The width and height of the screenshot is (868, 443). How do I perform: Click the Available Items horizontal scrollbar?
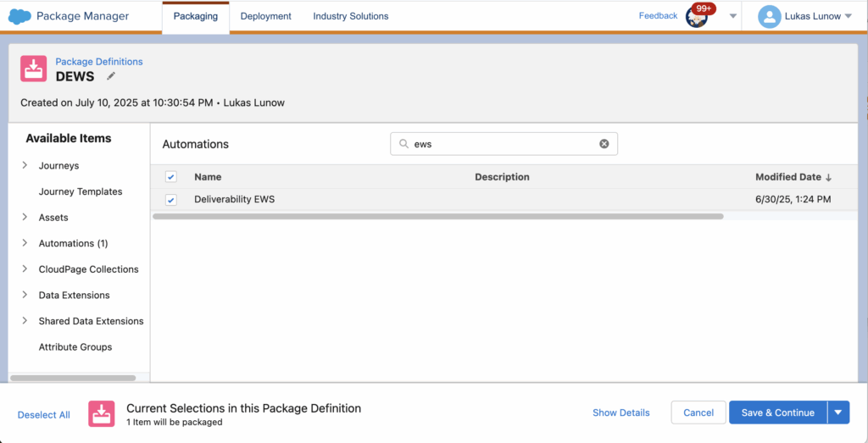tap(73, 378)
